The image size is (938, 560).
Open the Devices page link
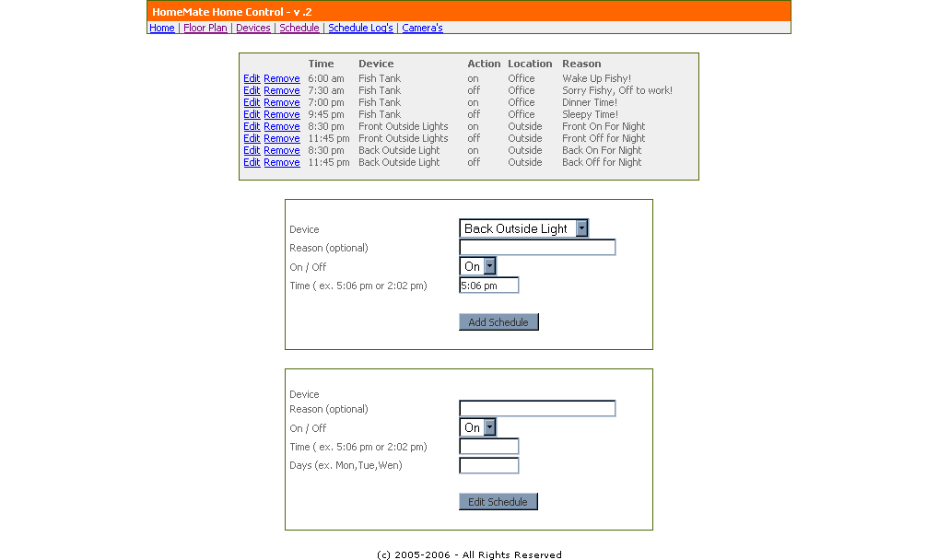[253, 28]
